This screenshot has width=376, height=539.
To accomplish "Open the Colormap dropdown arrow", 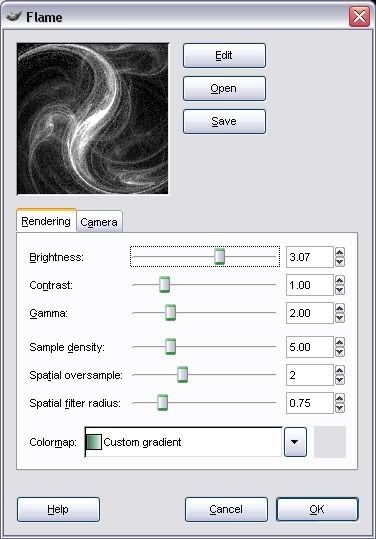I will [295, 442].
